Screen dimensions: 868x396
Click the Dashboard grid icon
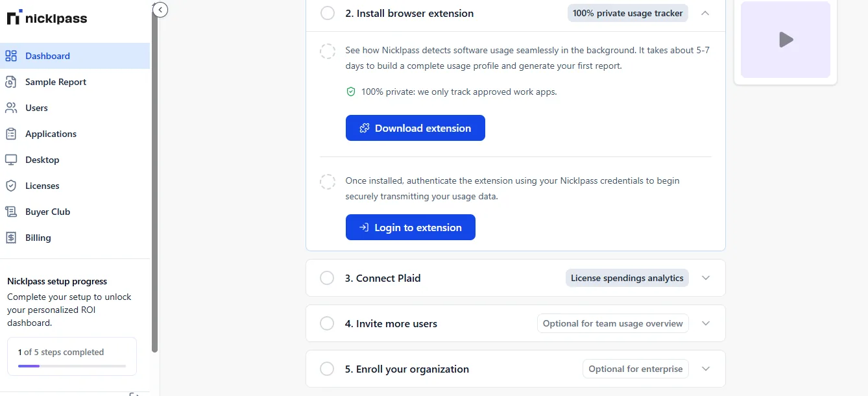click(x=11, y=56)
